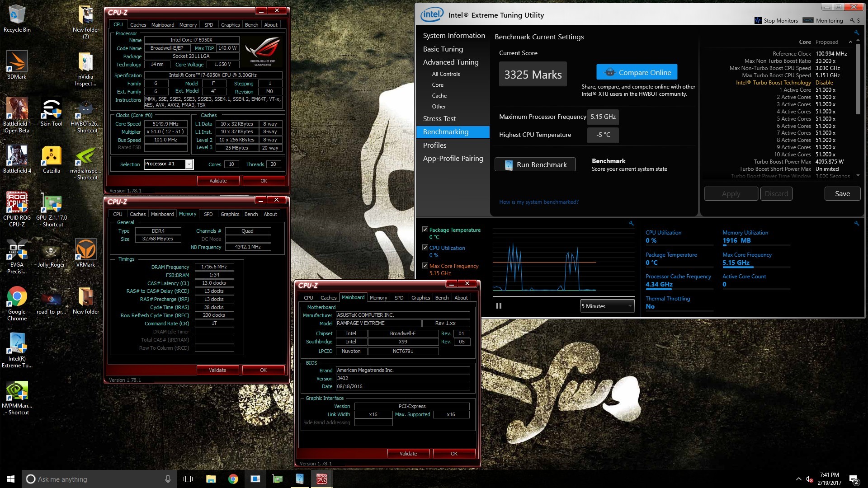
Task: Open the NVPMManager shortcut icon
Action: (x=17, y=397)
